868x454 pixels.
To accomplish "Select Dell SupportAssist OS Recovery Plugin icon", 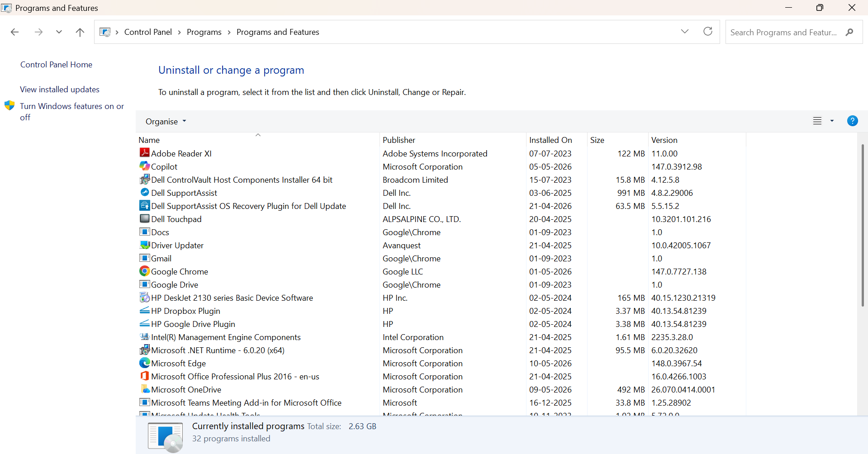I will click(x=144, y=205).
